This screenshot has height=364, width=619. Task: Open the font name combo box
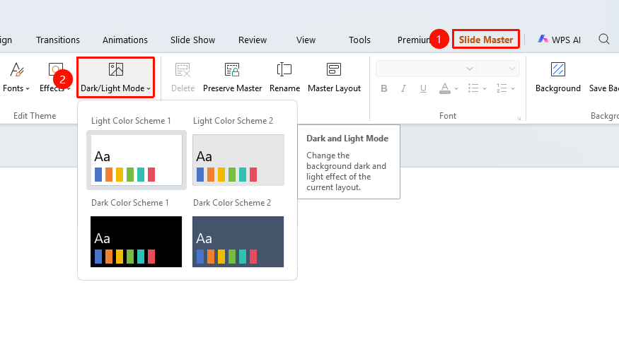tap(426, 69)
